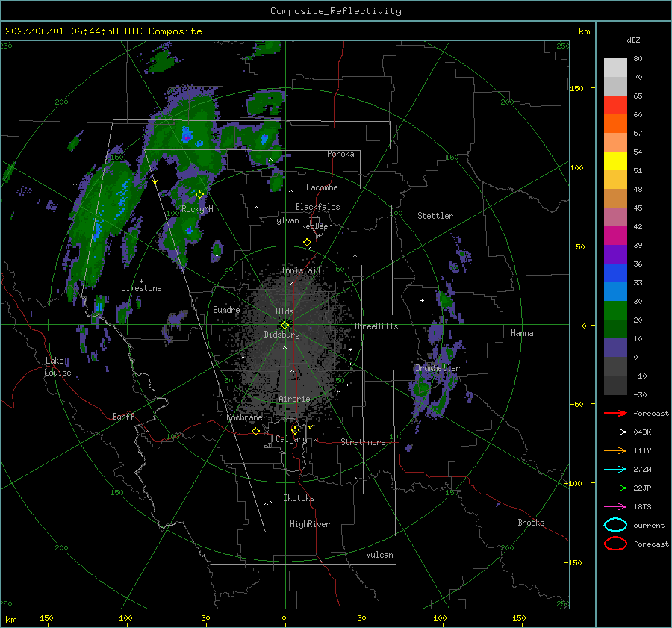This screenshot has width=672, height=628.
Task: Click the Sundre city label
Action: (226, 310)
